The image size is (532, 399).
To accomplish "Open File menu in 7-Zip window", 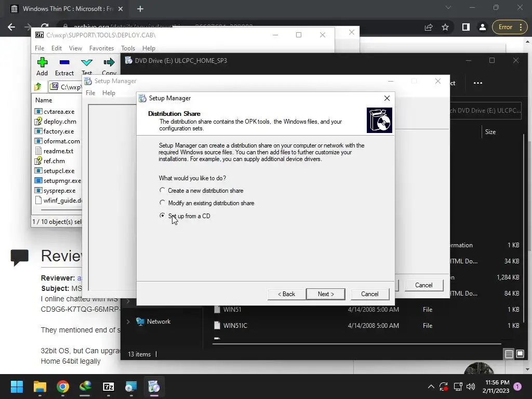I will click(x=39, y=48).
